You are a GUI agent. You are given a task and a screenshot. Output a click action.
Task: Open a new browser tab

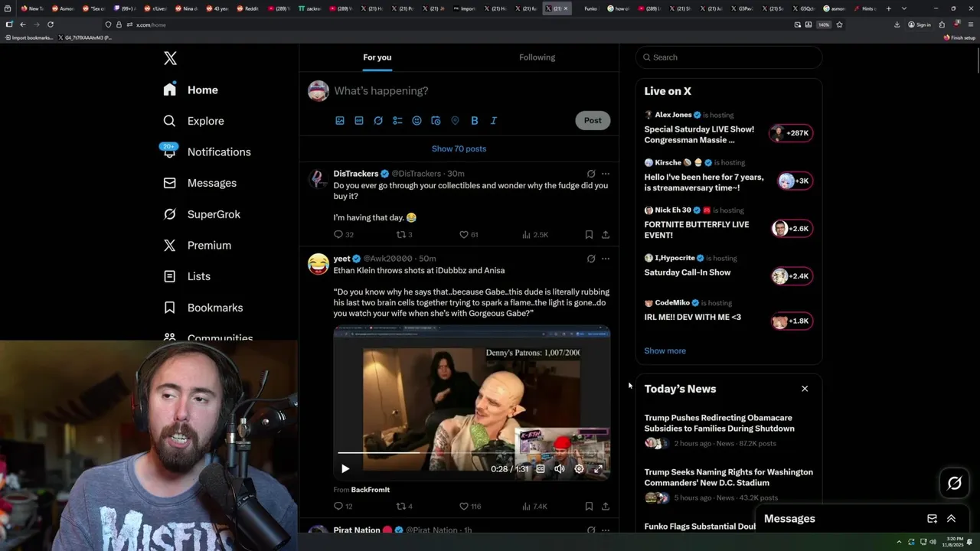(888, 8)
